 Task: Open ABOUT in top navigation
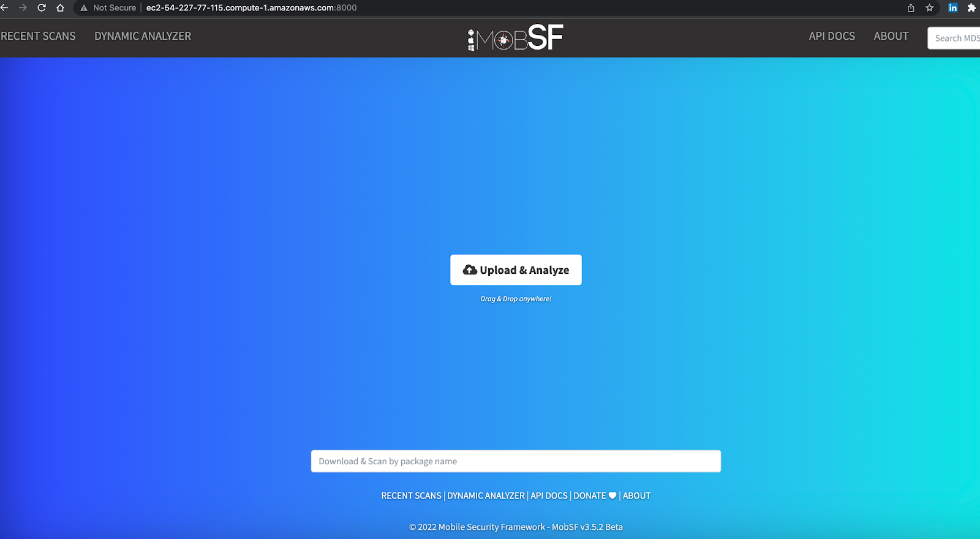coord(891,36)
